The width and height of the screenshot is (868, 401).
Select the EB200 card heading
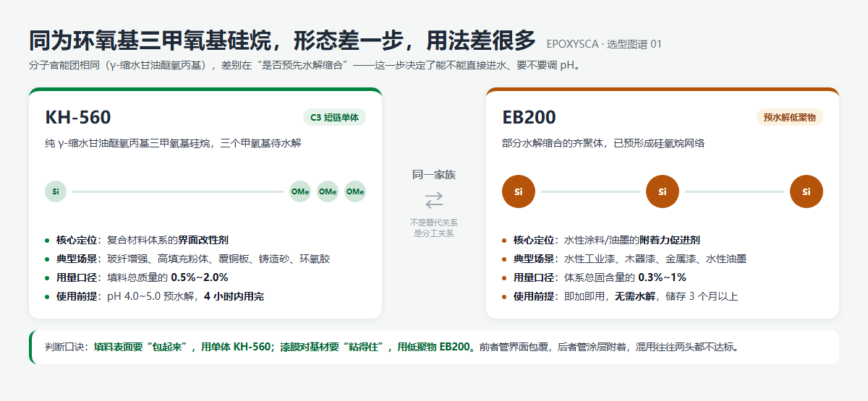pos(529,118)
